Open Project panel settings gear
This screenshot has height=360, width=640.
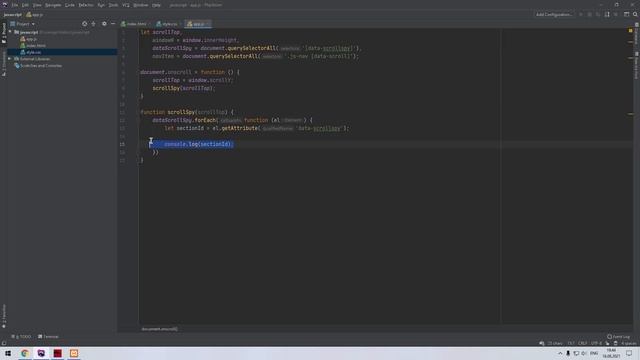coord(104,24)
